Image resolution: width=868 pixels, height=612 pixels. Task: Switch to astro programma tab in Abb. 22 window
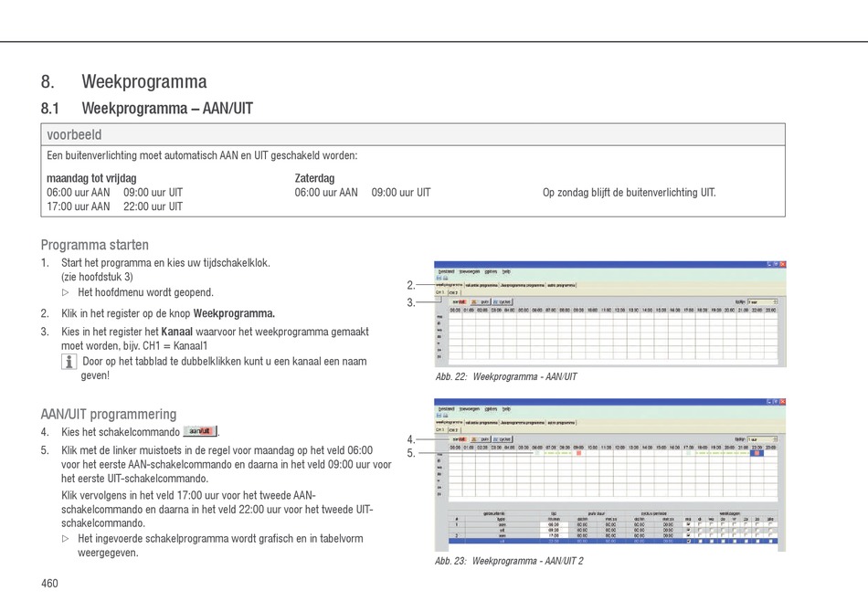coord(561,285)
